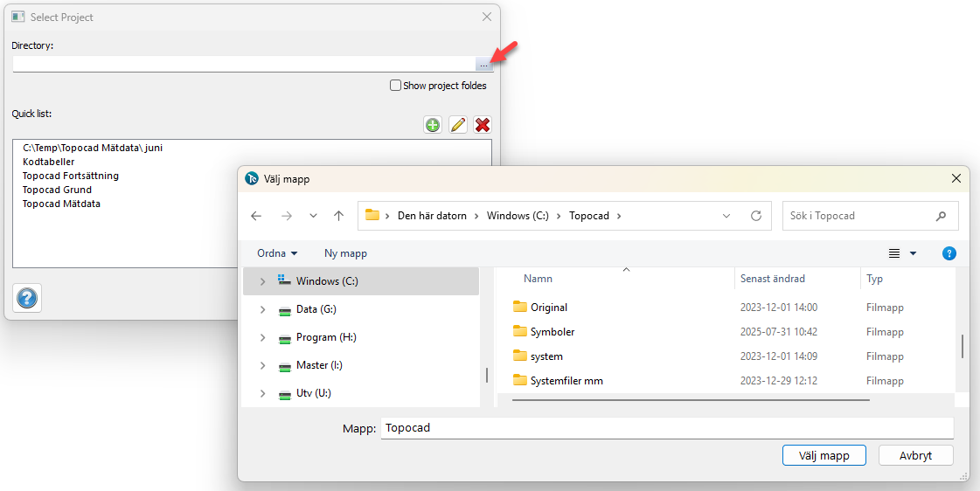Open the address bar path dropdown
The width and height of the screenshot is (980, 491).
tap(726, 216)
